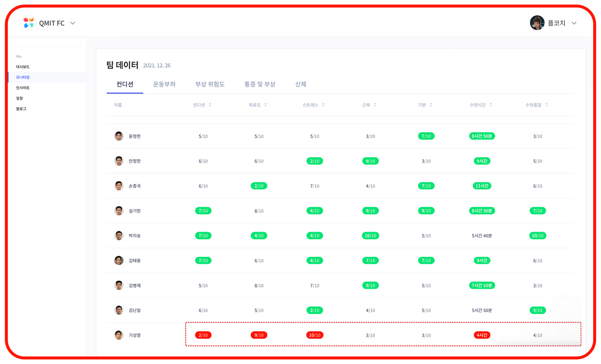Sort by 컨디션 column arrows
Image resolution: width=601 pixels, height=364 pixels.
(210, 105)
